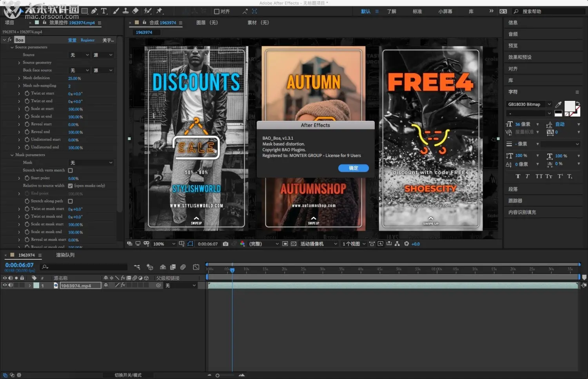Viewport: 588px width, 379px height.
Task: Toggle the stopwatch for Reveal start
Action: click(x=27, y=124)
